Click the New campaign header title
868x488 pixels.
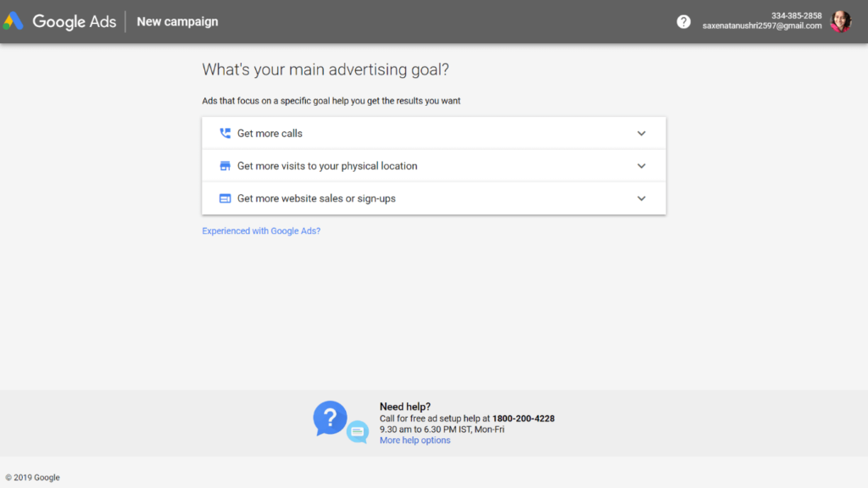pyautogui.click(x=177, y=21)
